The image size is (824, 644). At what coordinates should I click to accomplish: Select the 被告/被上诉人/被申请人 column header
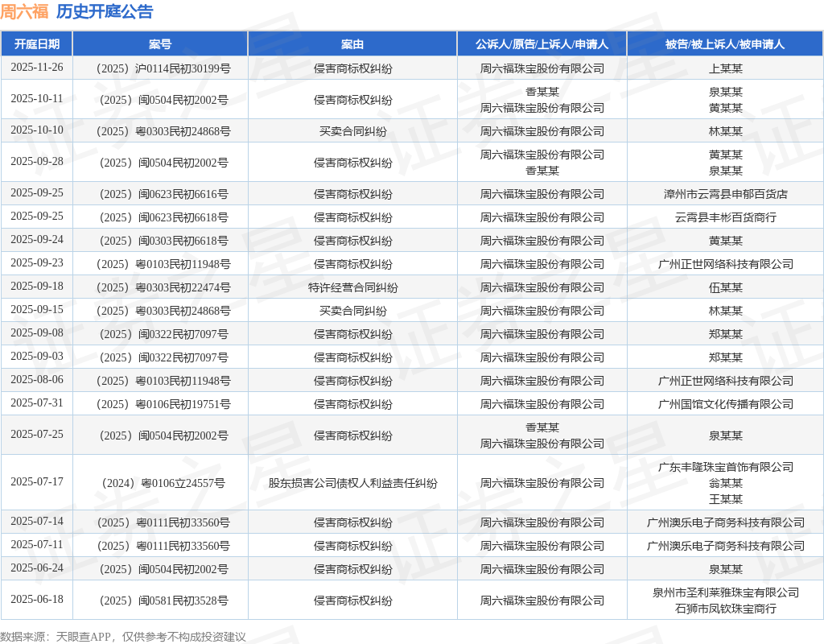pyautogui.click(x=725, y=44)
